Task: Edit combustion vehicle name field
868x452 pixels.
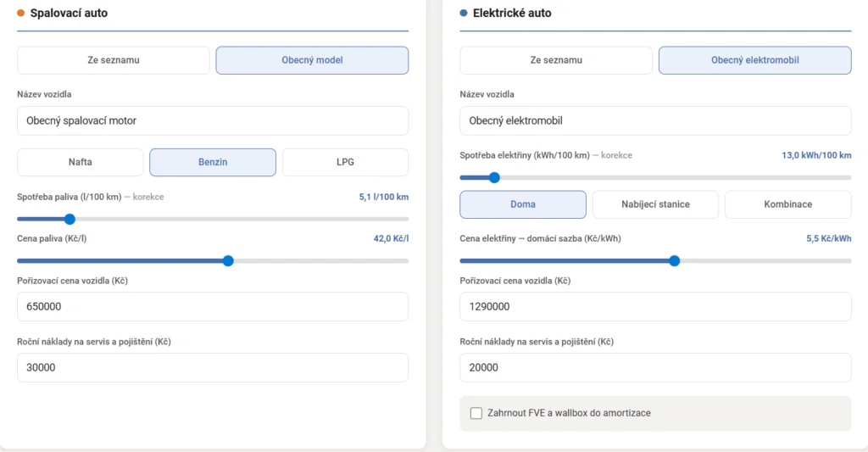Action: tap(213, 120)
